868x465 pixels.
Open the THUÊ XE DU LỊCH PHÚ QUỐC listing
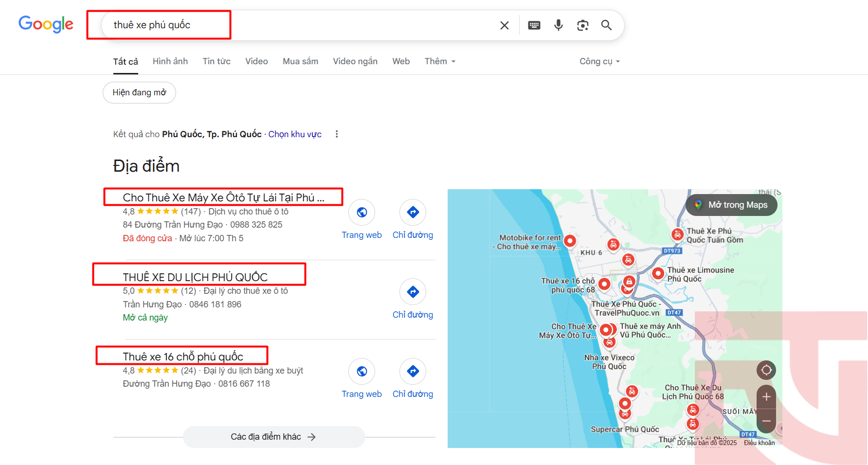195,277
